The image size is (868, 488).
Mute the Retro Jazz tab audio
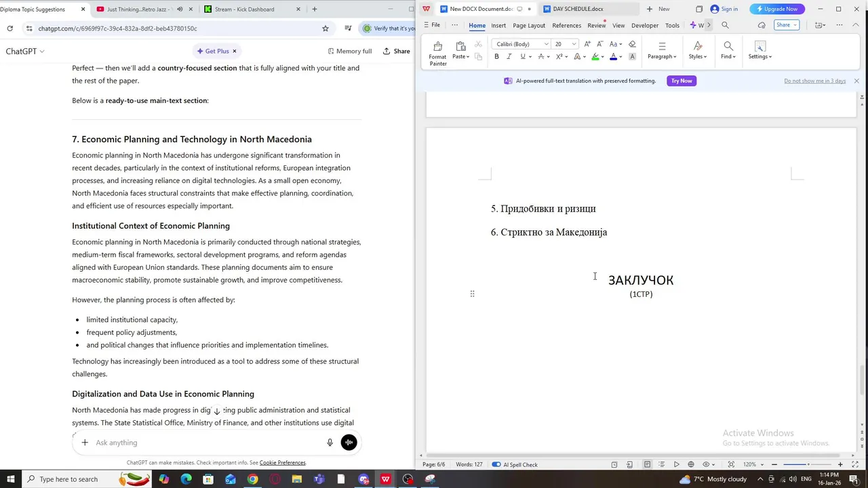coord(180,9)
